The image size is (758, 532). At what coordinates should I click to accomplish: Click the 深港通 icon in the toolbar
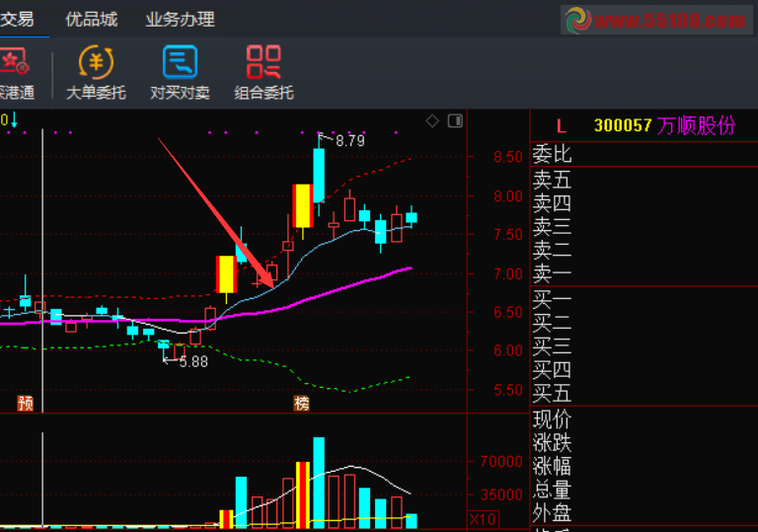tap(14, 74)
